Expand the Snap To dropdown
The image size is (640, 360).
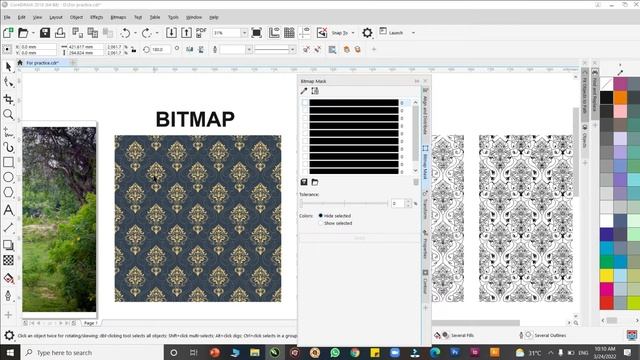(x=353, y=33)
